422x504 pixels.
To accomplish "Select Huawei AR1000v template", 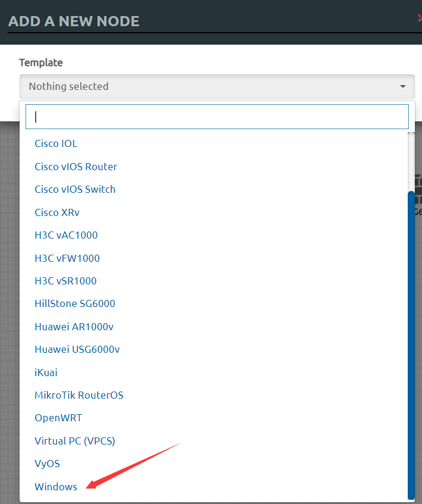I will (x=74, y=327).
